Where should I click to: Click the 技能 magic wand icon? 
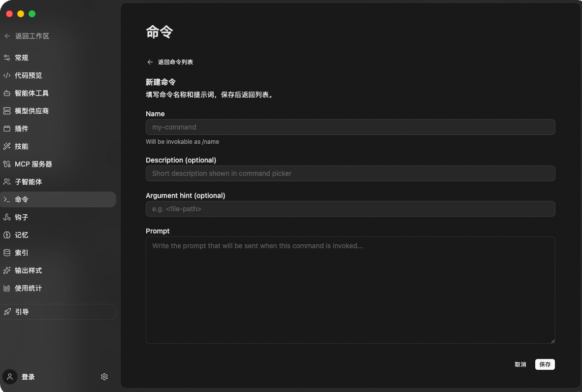(7, 146)
